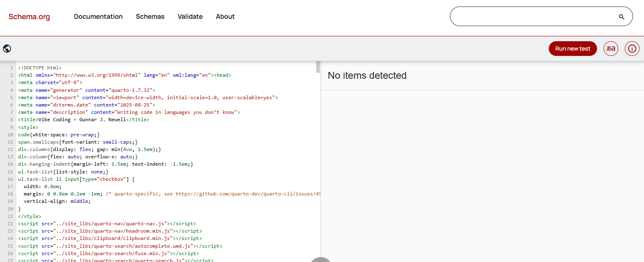Select Validate in the top navigation

tap(190, 17)
